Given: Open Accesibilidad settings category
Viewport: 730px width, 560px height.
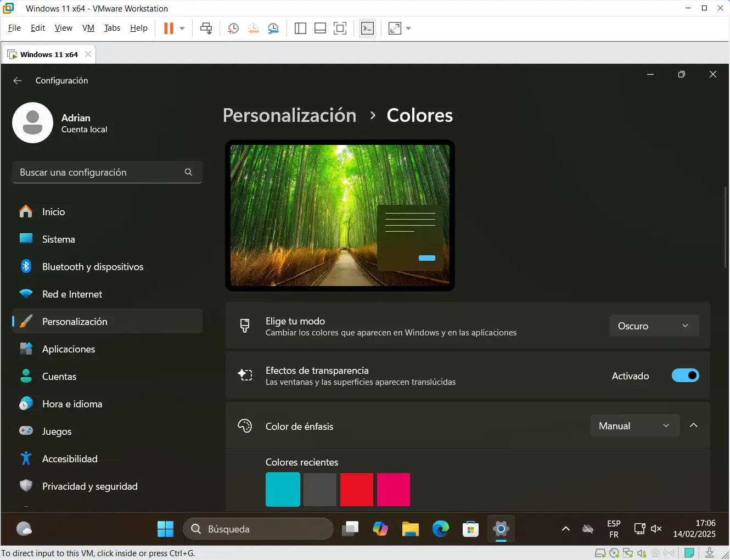Looking at the screenshot, I should pos(107,459).
